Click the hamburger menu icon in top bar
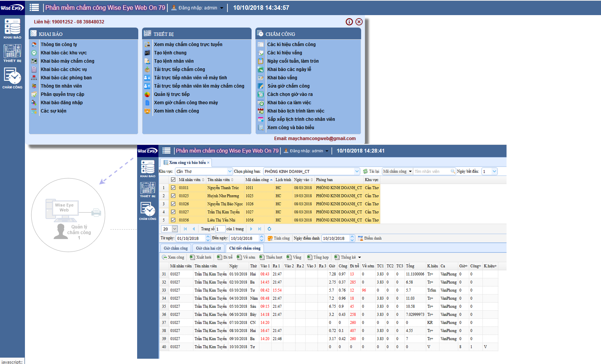The height and width of the screenshot is (364, 601). tap(34, 8)
